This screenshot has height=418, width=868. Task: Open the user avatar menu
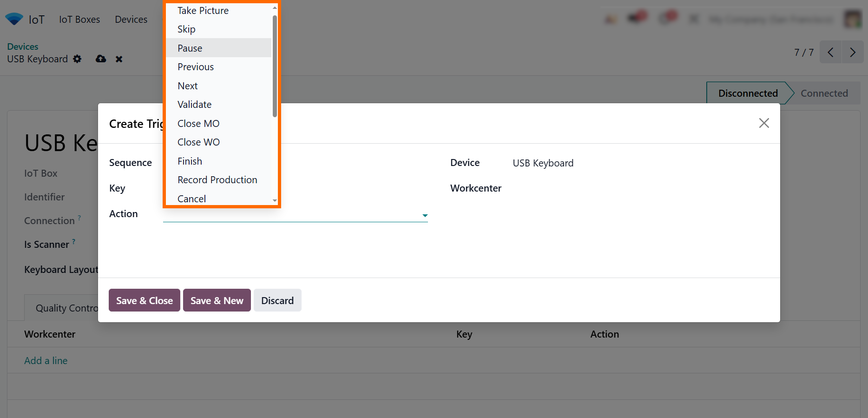(852, 19)
